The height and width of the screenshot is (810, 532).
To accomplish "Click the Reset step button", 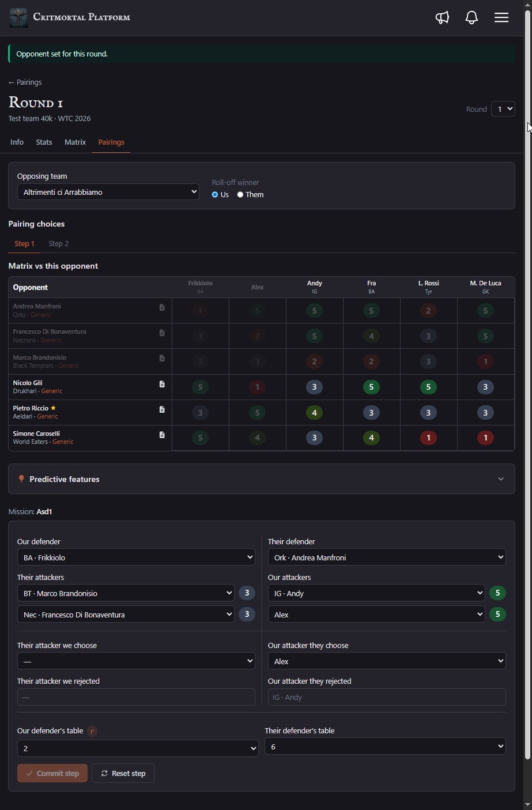I will click(x=123, y=774).
